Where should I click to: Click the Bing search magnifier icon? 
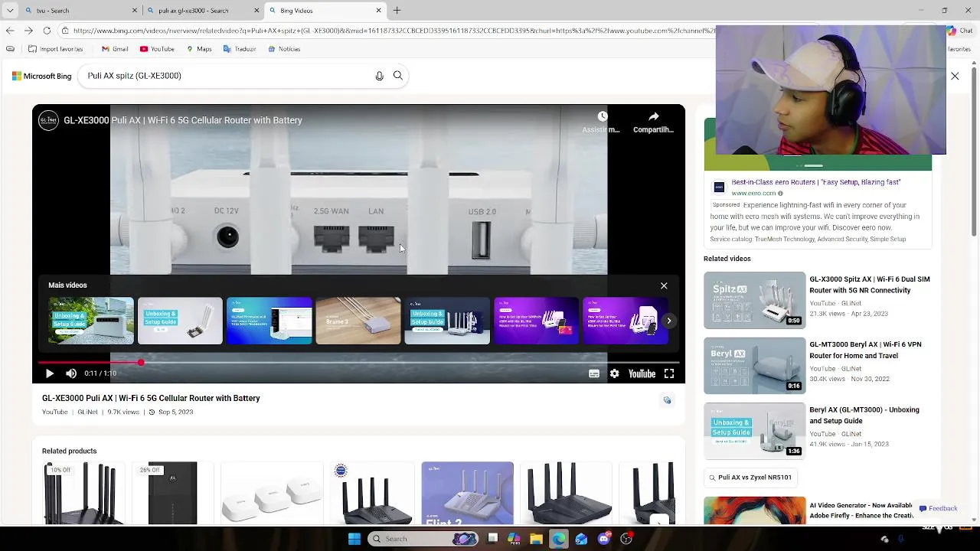(398, 76)
